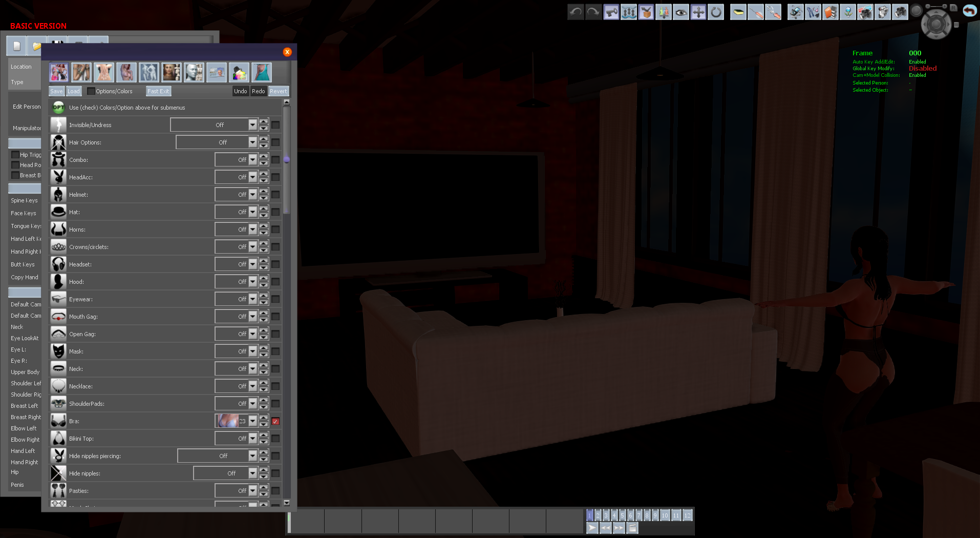Expand the Helmet dropdown
The width and height of the screenshot is (980, 538).
coord(252,195)
